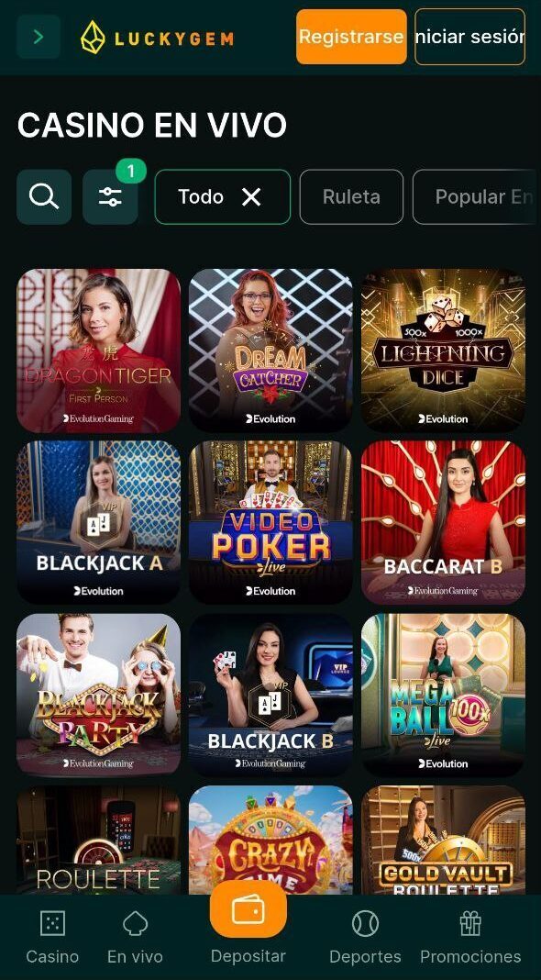Click the Iniciar sesión button

[469, 37]
